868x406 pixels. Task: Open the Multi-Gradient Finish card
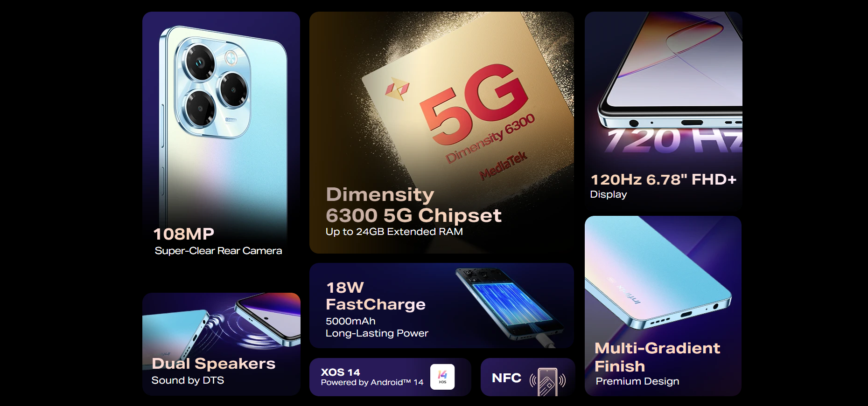click(x=663, y=306)
